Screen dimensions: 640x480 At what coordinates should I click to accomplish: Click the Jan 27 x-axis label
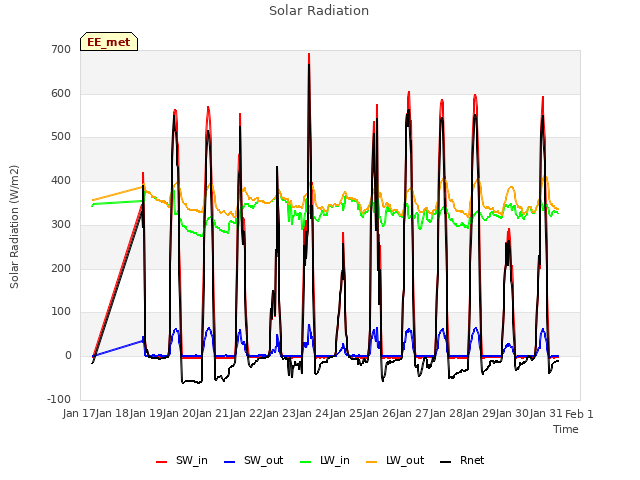[x=412, y=414]
